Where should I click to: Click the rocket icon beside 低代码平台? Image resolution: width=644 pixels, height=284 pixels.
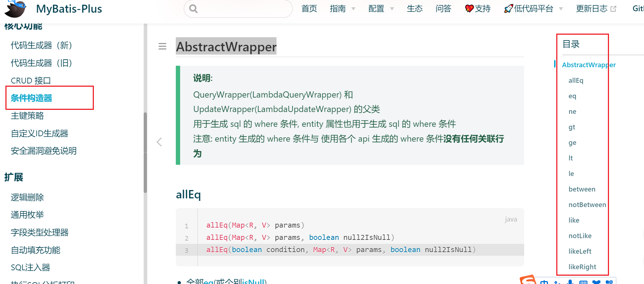pyautogui.click(x=509, y=9)
